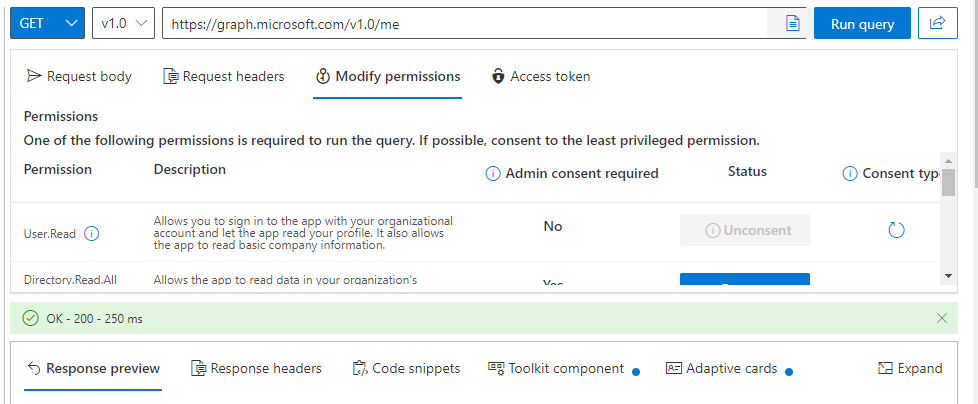Click the Expand response icon
This screenshot has height=404, width=978.
(910, 368)
